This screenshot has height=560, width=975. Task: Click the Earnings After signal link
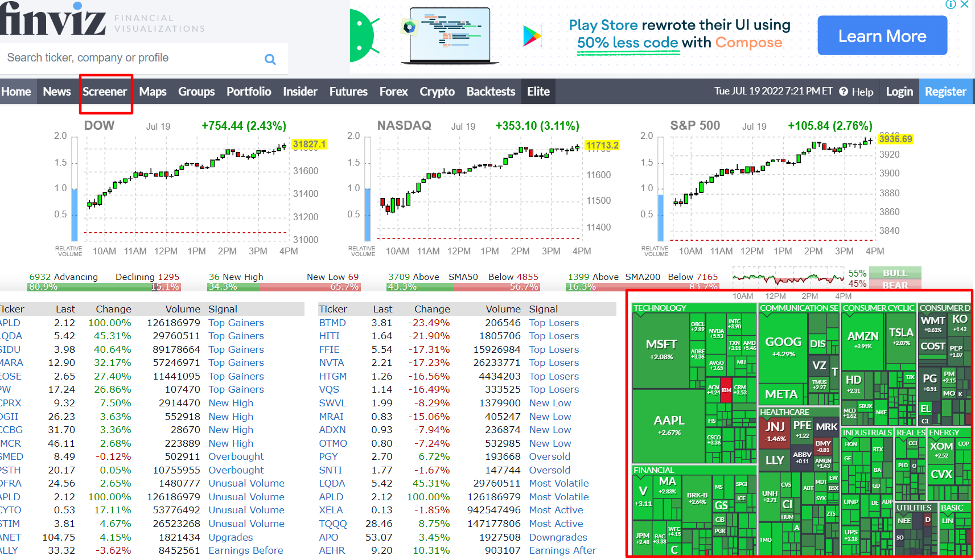[562, 550]
